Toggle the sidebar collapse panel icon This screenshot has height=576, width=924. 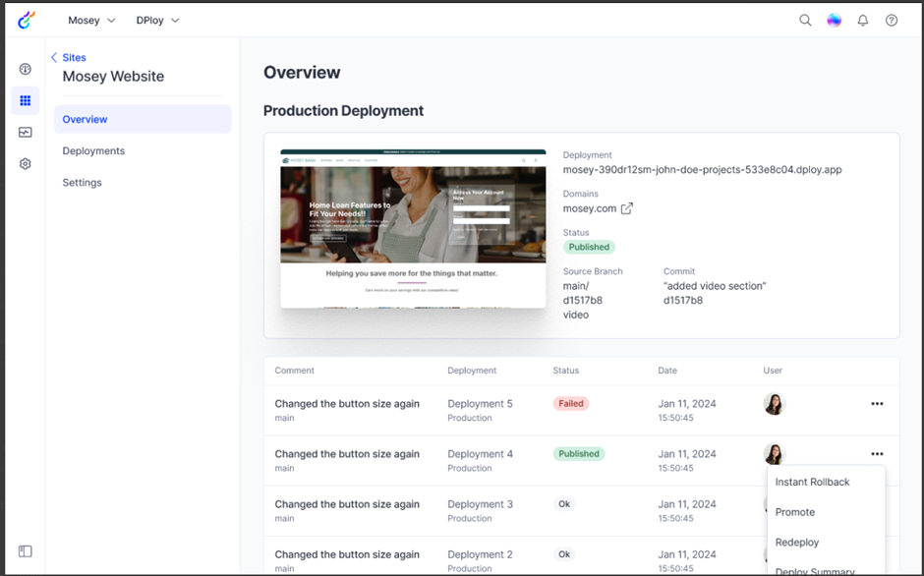26,551
